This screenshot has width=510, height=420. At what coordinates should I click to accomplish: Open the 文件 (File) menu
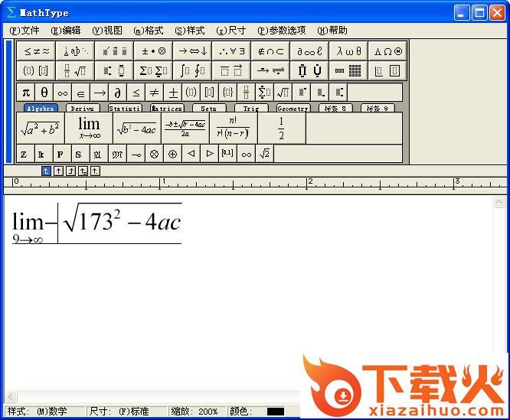click(x=25, y=31)
